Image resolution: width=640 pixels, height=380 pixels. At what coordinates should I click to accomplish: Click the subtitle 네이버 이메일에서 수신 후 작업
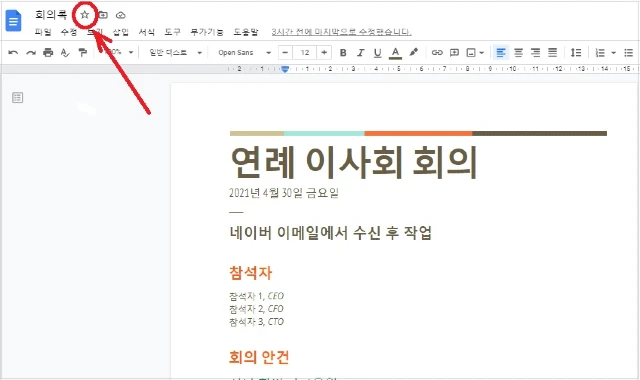[331, 233]
